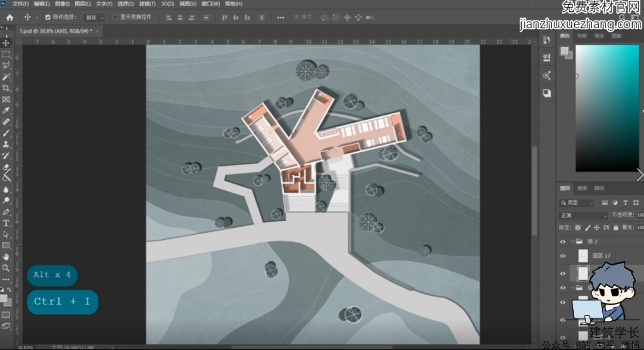Toggle lock image pixels brush icon

(587, 228)
